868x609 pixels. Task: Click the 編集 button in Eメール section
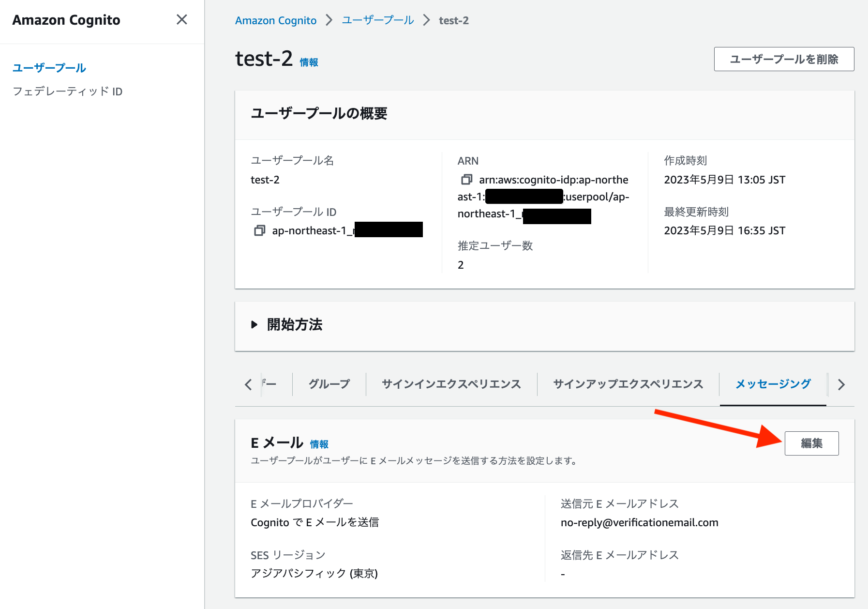click(811, 443)
